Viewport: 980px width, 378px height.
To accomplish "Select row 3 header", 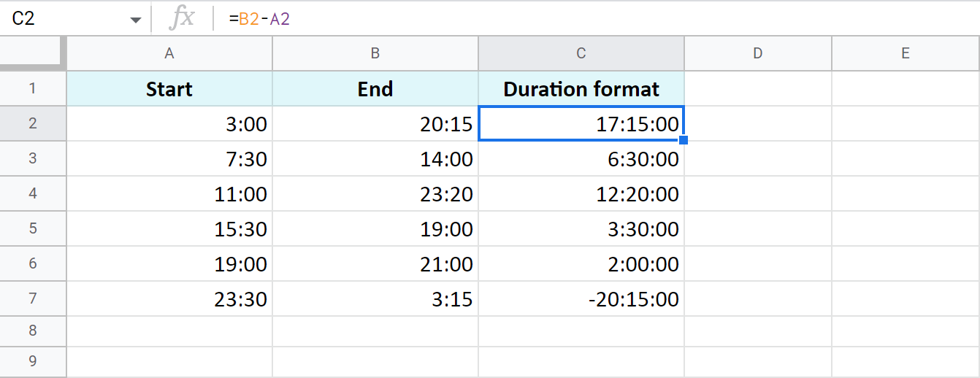I will pyautogui.click(x=33, y=159).
